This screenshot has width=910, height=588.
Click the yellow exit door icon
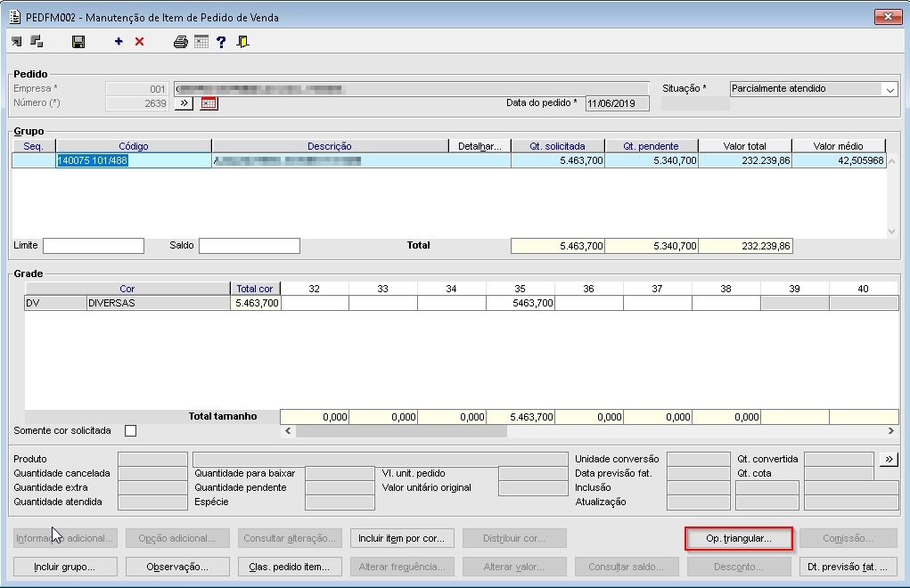(243, 42)
